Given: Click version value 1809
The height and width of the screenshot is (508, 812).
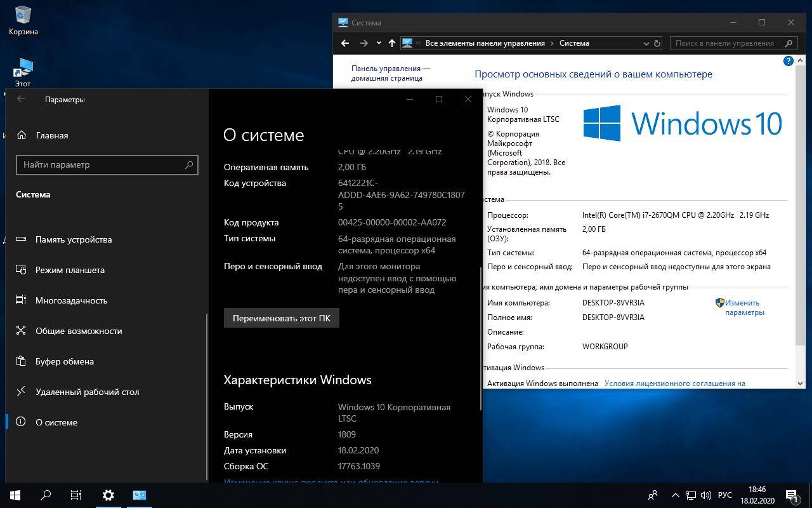Looking at the screenshot, I should click(x=347, y=434).
